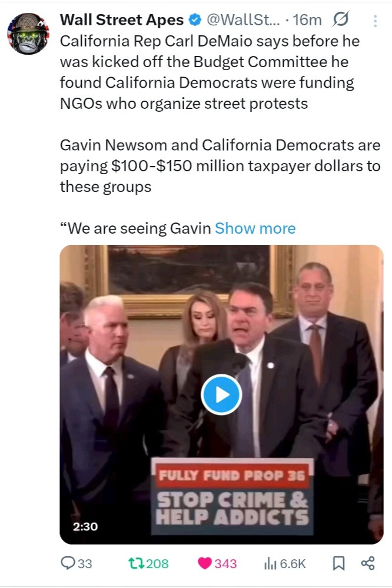This screenshot has height=588, width=392.
Task: Click the 16m timestamp
Action: coord(307,20)
